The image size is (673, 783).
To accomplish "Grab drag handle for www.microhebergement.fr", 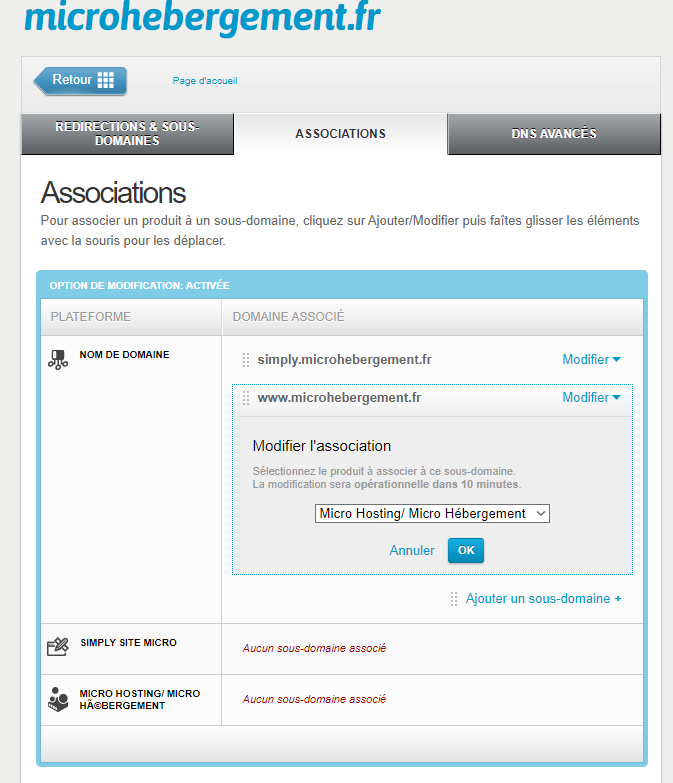I will pos(246,398).
